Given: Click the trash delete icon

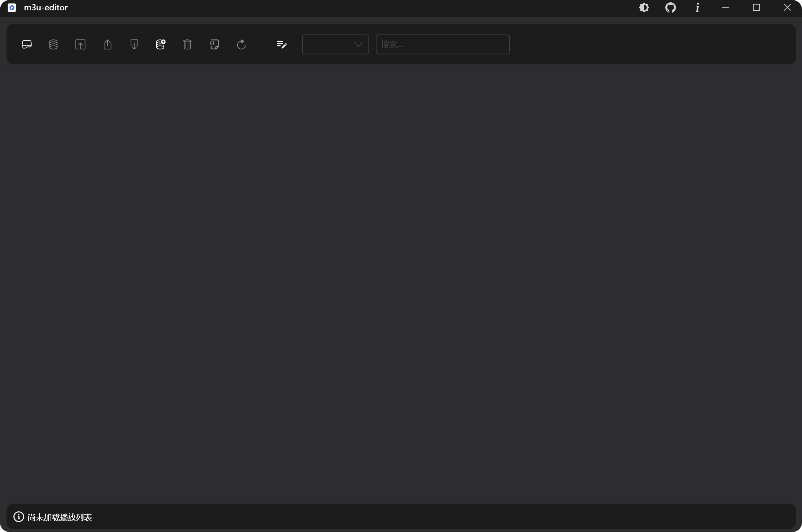Looking at the screenshot, I should (187, 44).
